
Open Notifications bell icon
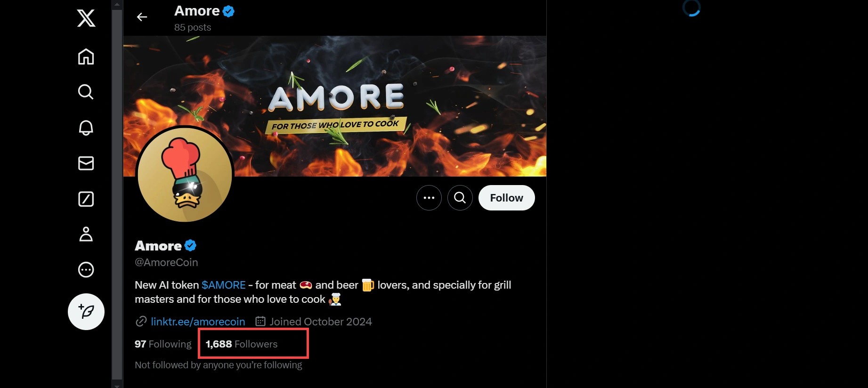coord(86,128)
